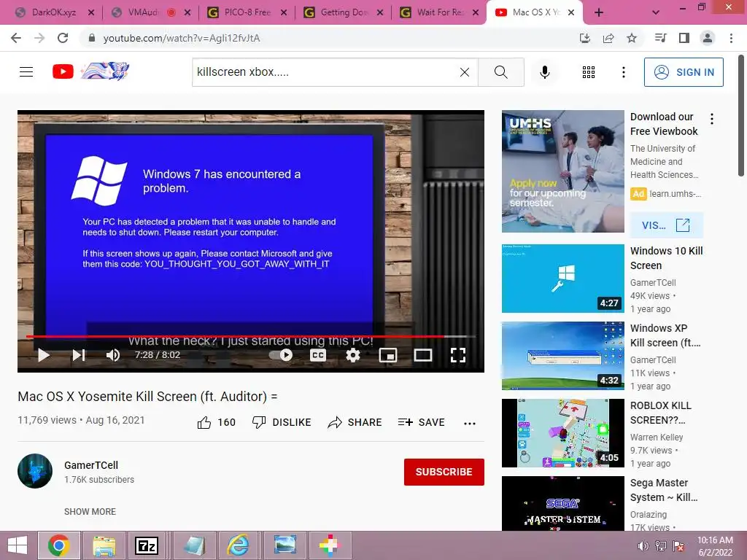This screenshot has width=747, height=560.
Task: Play the video
Action: click(x=43, y=355)
